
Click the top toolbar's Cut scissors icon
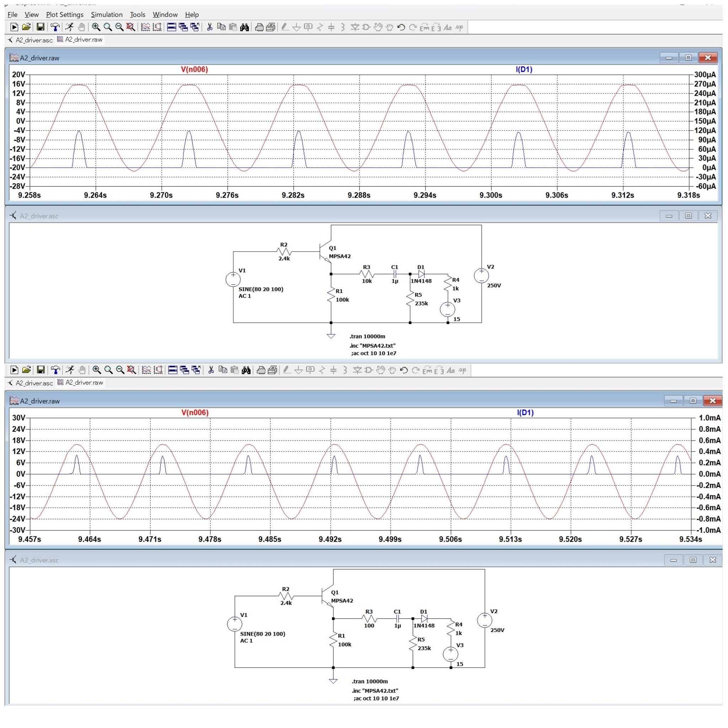(210, 27)
